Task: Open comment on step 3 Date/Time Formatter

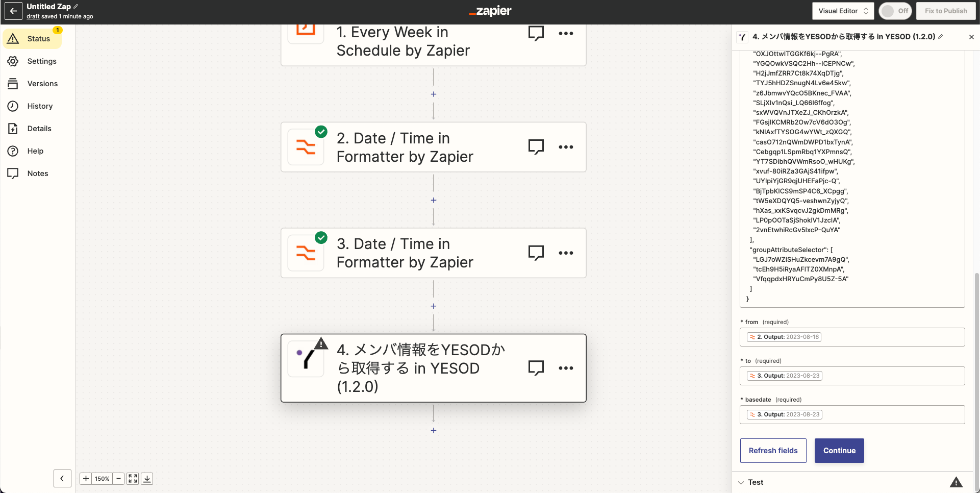Action: pos(536,253)
